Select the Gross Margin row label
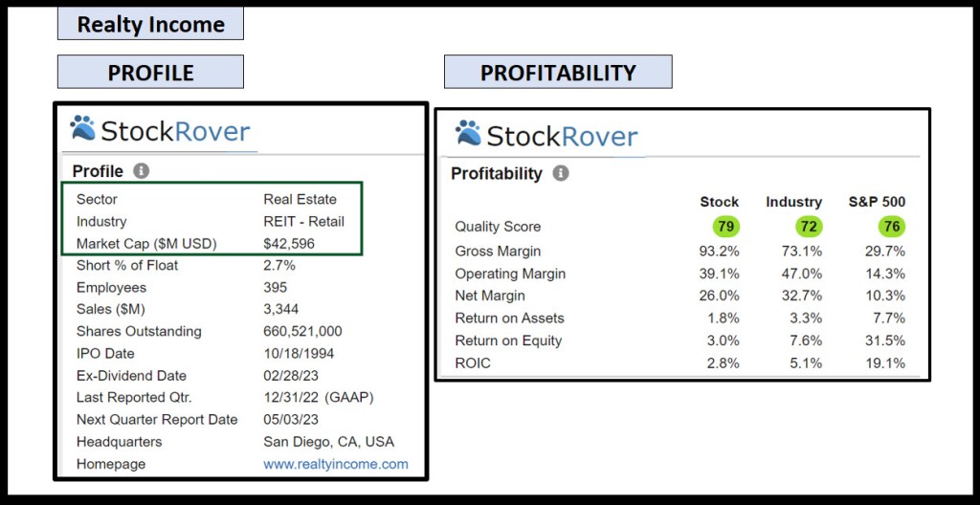The image size is (980, 505). (x=498, y=251)
